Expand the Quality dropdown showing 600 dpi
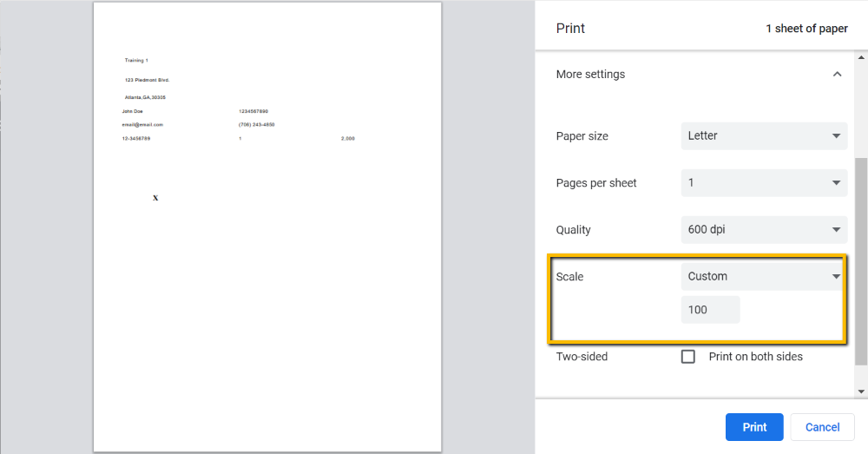868x454 pixels. pos(764,230)
